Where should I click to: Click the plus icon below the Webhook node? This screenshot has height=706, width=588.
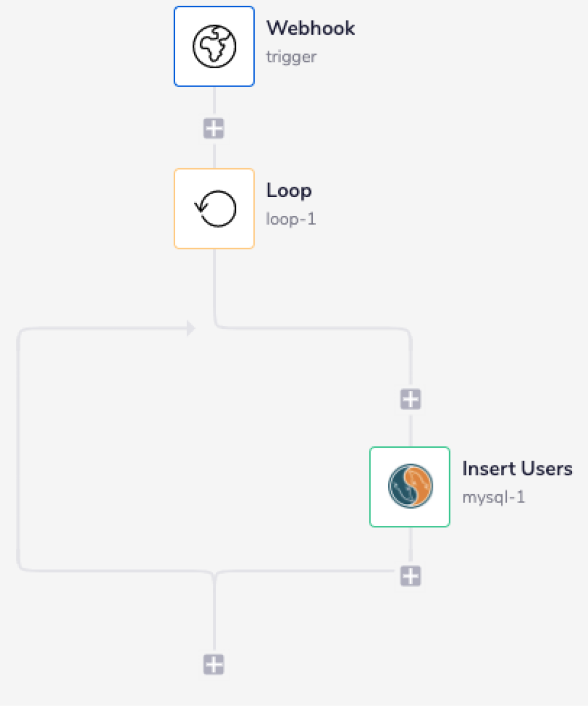[x=214, y=128]
